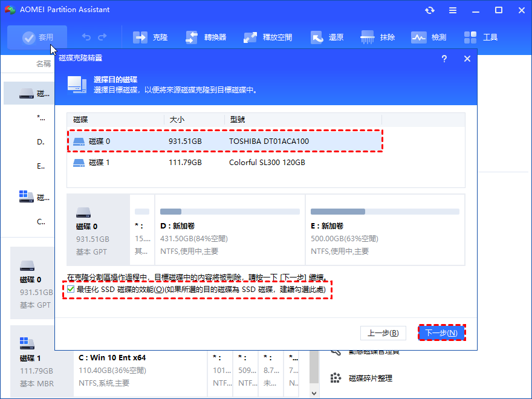Select the first disk entry in left list

tap(29, 93)
